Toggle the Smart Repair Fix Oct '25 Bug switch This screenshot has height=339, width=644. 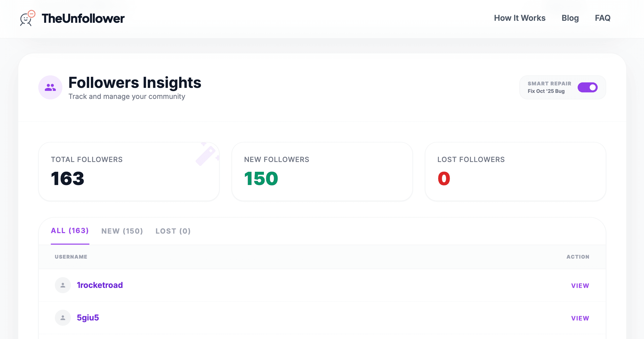click(588, 87)
